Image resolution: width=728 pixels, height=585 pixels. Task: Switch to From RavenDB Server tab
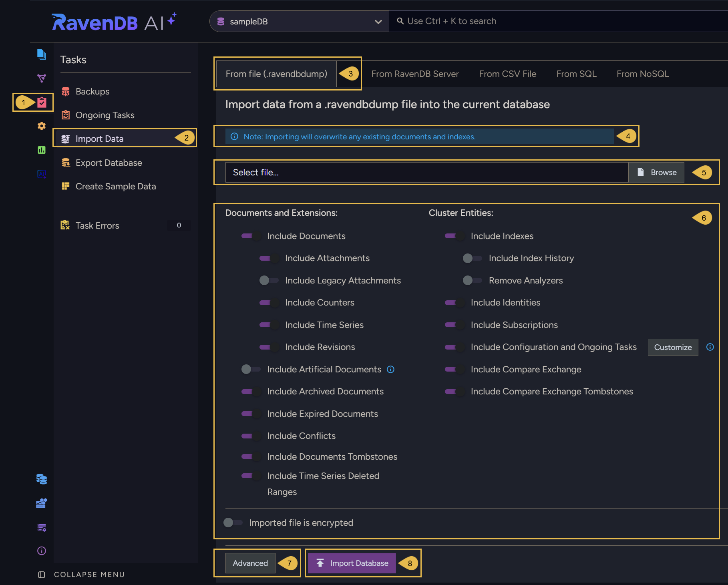click(415, 74)
